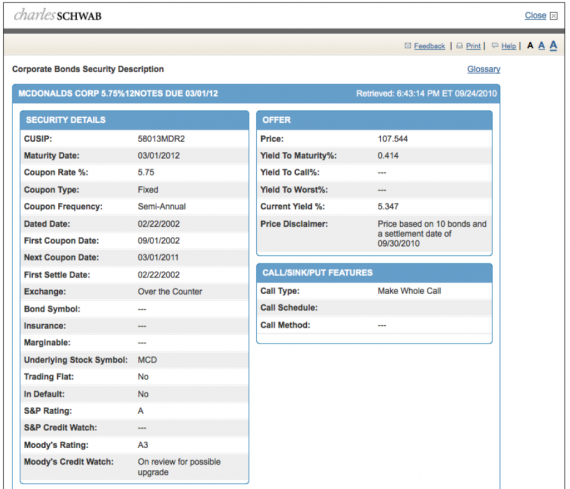Click the Print link
This screenshot has height=489, width=570.
click(473, 46)
